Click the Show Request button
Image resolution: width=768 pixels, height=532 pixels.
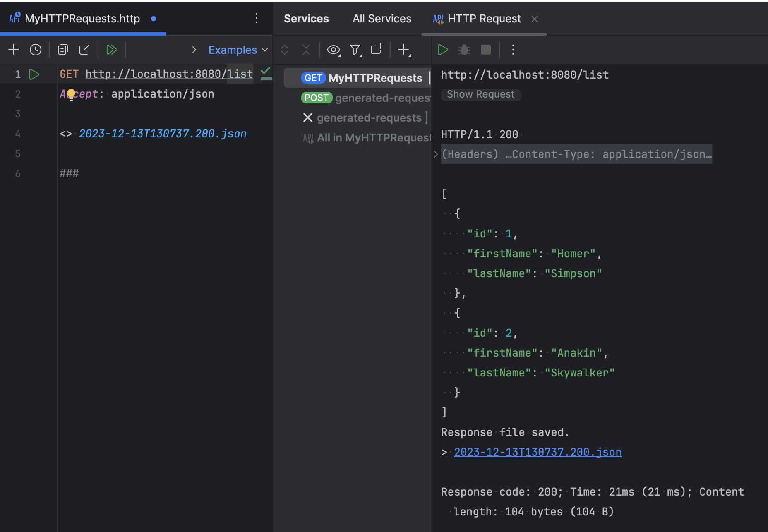(480, 94)
